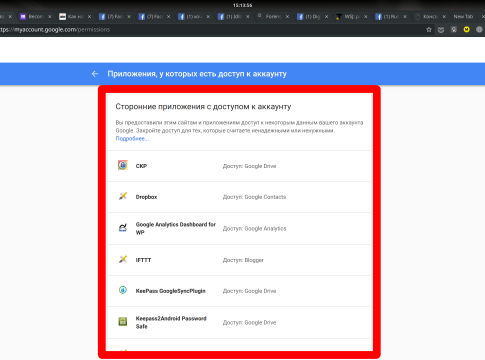This screenshot has height=360, width=485.
Task: Click the Pocket extension icon
Action: (441, 30)
